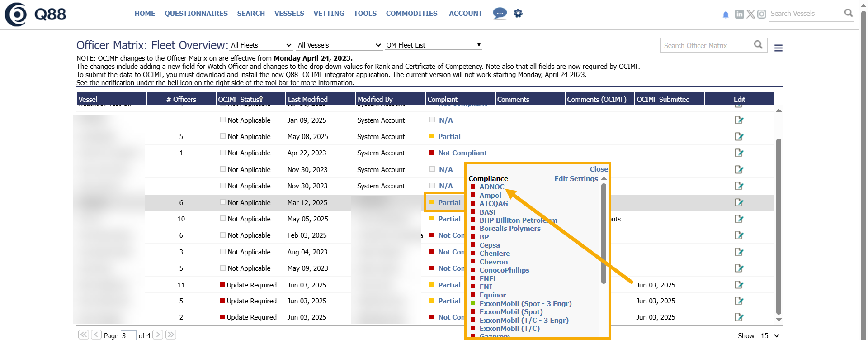This screenshot has height=340, width=868.
Task: Toggle OCIMF status checkbox for Jan 09, 2025 row
Action: (223, 120)
